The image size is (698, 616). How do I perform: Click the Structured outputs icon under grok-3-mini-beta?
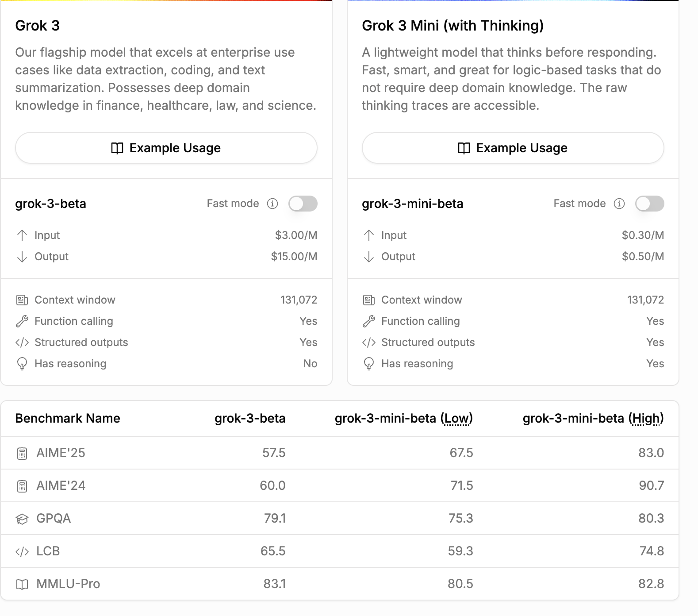point(368,343)
